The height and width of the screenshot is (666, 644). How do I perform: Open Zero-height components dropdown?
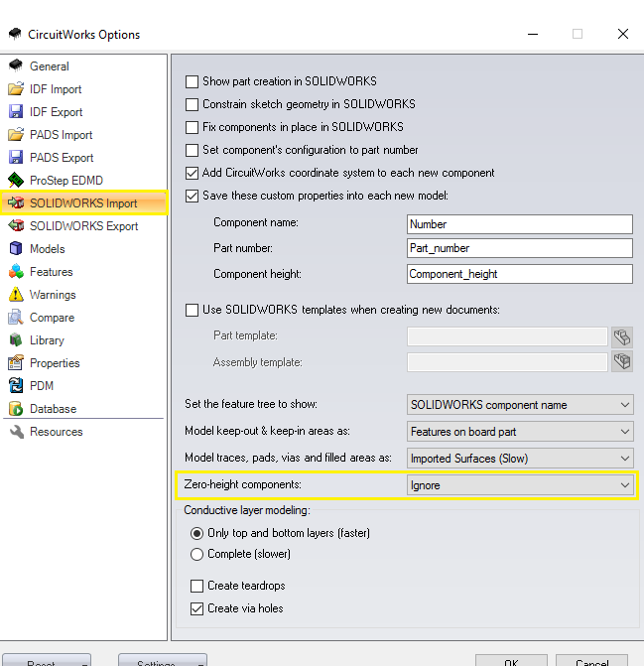click(x=520, y=485)
